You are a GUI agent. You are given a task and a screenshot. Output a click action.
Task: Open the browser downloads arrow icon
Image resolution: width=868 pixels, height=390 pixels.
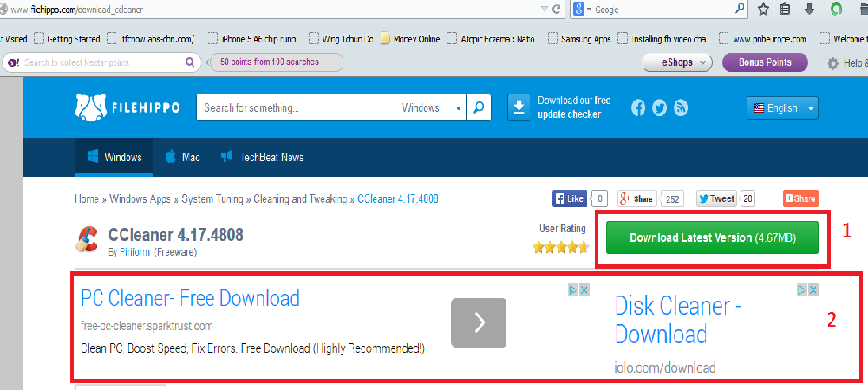point(809,9)
